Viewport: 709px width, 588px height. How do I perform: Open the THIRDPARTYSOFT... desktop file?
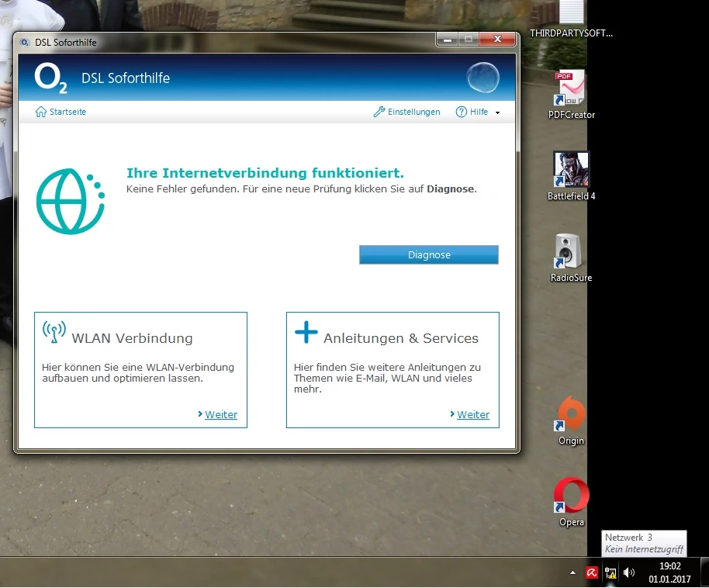click(571, 19)
